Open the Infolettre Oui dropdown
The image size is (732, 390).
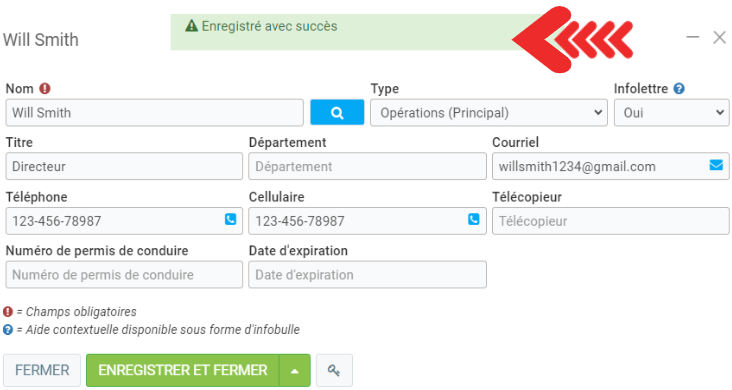pyautogui.click(x=671, y=113)
